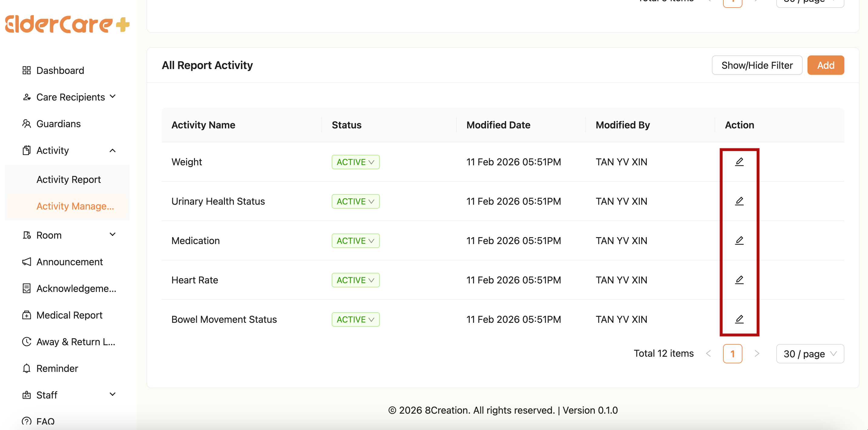
Task: Open edit for Bowel Movement Status
Action: pos(739,319)
